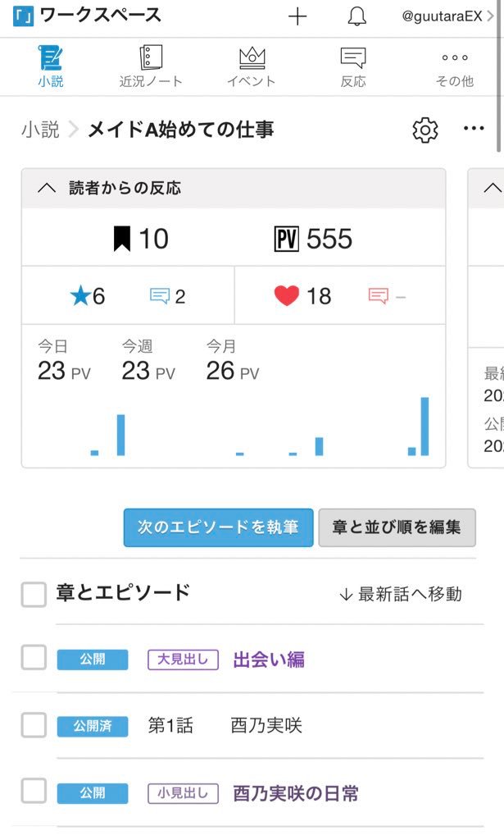Open novel settings gear icon

425,130
